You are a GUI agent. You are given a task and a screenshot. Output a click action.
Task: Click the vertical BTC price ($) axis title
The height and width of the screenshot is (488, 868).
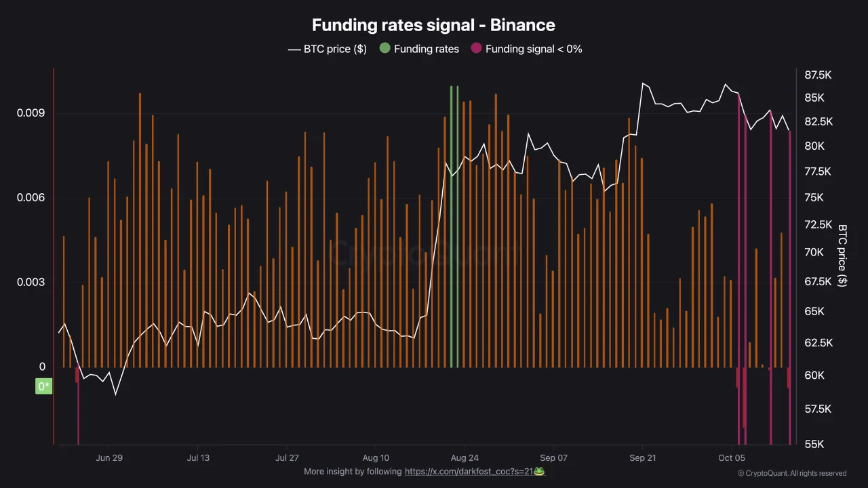point(843,256)
